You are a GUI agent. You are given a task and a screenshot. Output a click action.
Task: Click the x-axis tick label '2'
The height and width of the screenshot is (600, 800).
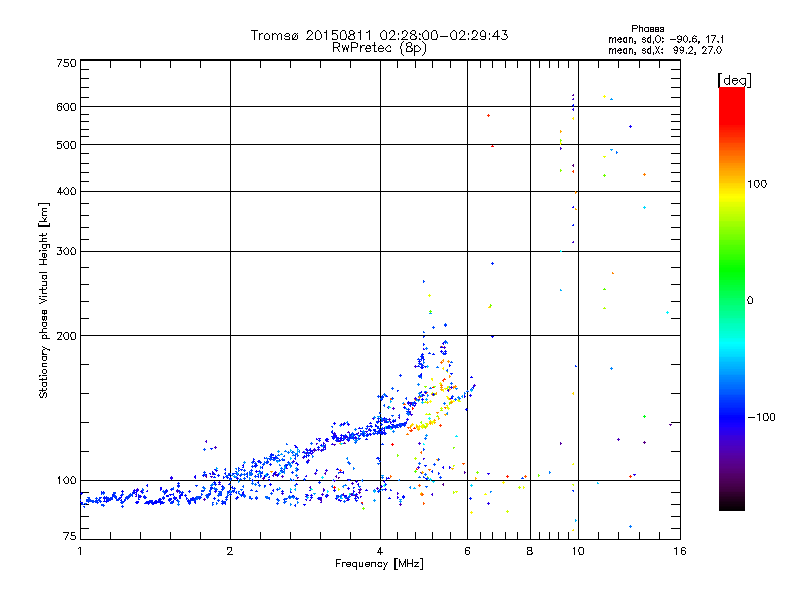(x=230, y=551)
